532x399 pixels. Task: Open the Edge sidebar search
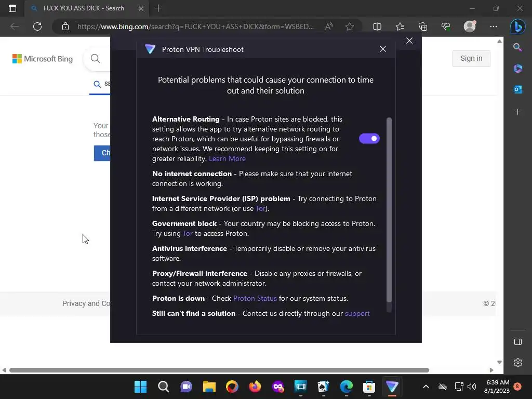tap(517, 47)
